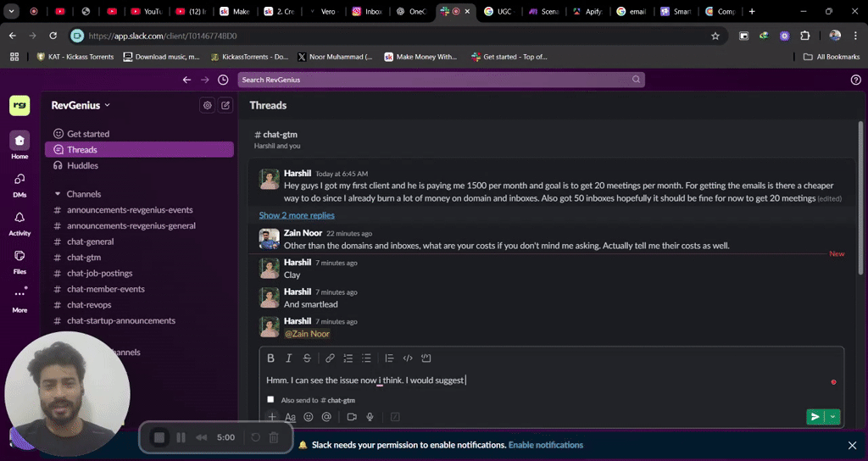Screen dimensions: 868x461
Task: Insert a link in the message
Action: [331, 358]
